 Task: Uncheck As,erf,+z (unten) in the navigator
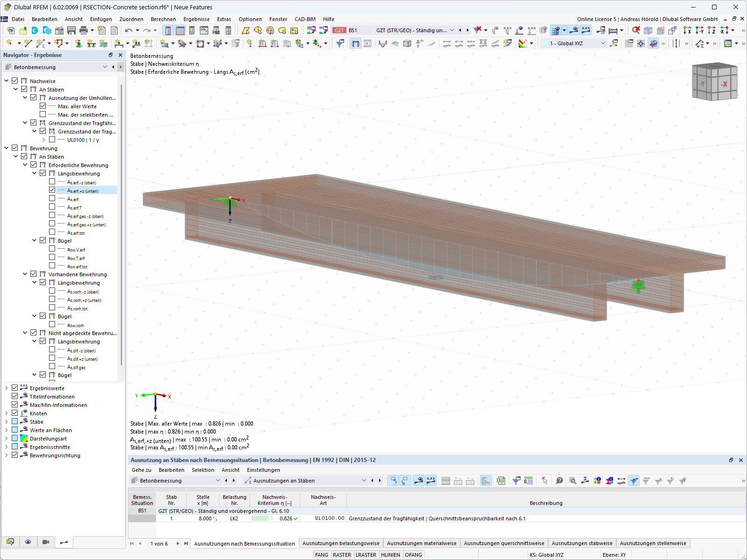(x=51, y=190)
